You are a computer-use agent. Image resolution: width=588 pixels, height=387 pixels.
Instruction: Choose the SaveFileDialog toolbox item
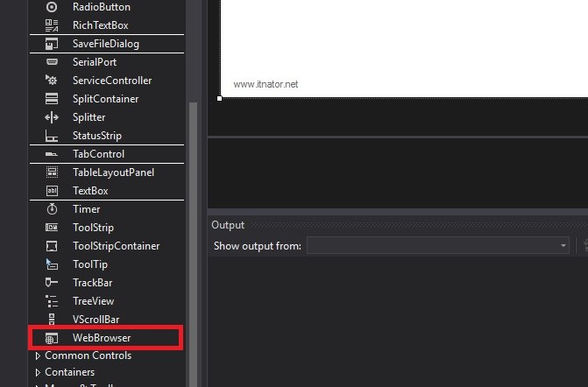(x=105, y=44)
